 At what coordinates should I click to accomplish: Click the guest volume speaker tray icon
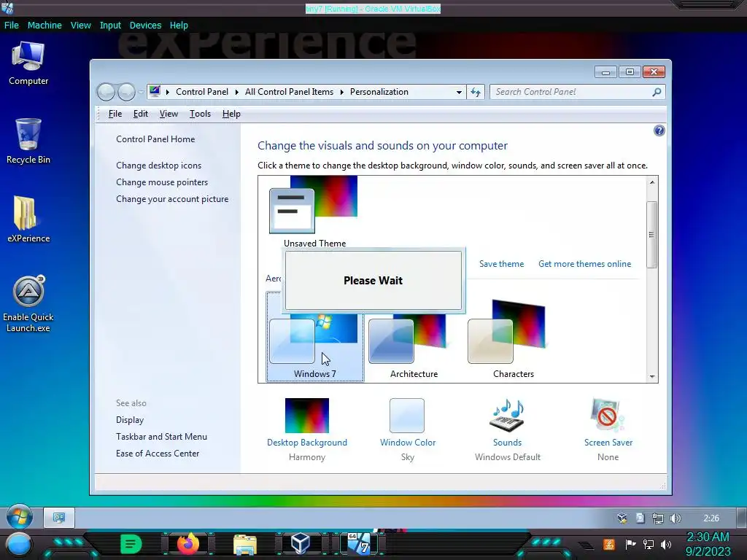[675, 518]
